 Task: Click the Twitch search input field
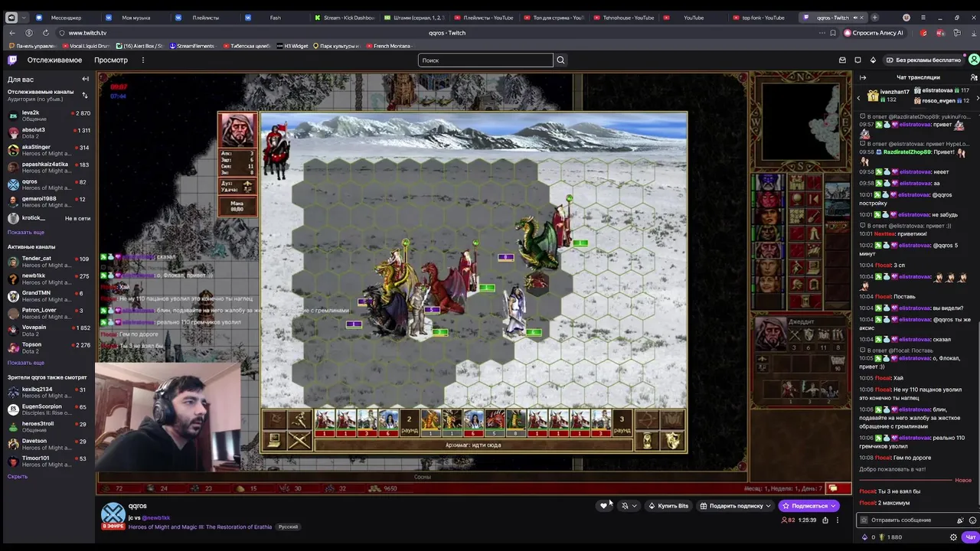[485, 60]
